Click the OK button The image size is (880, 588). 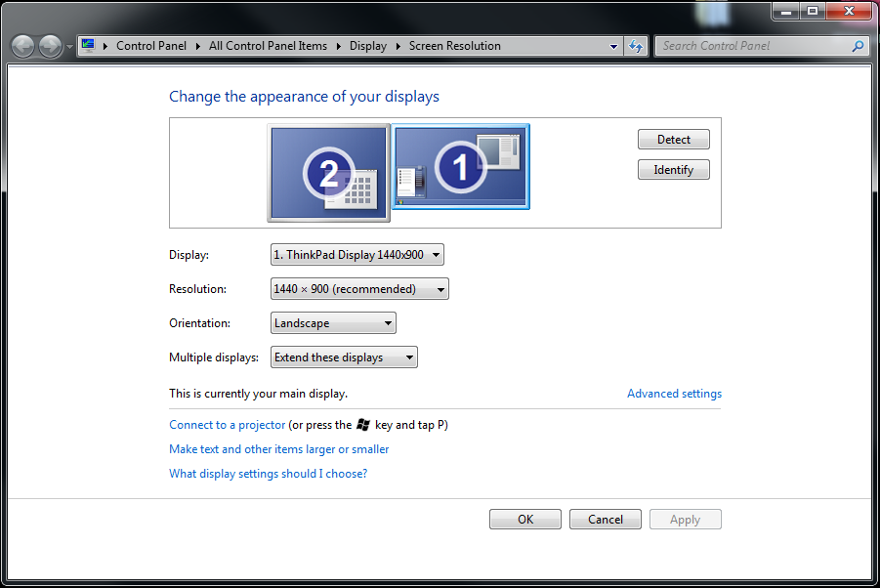coord(525,519)
